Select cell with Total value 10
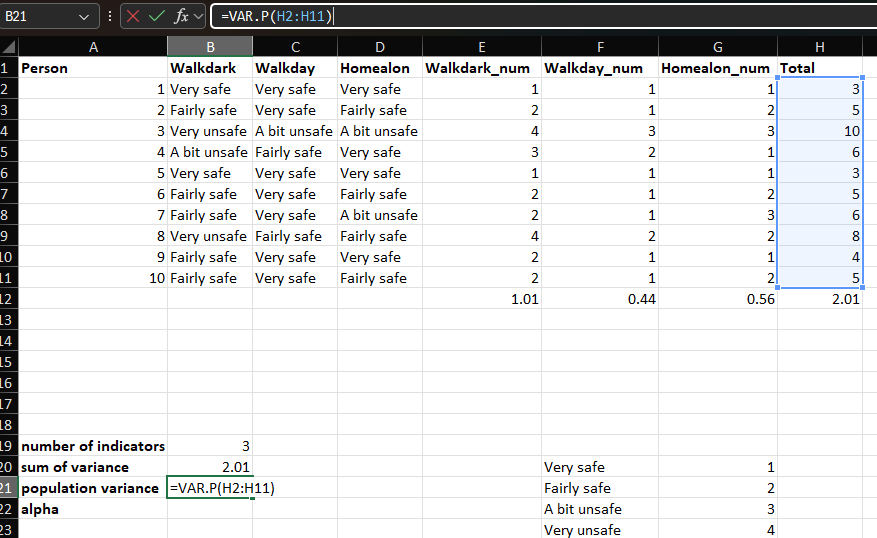 tap(820, 131)
